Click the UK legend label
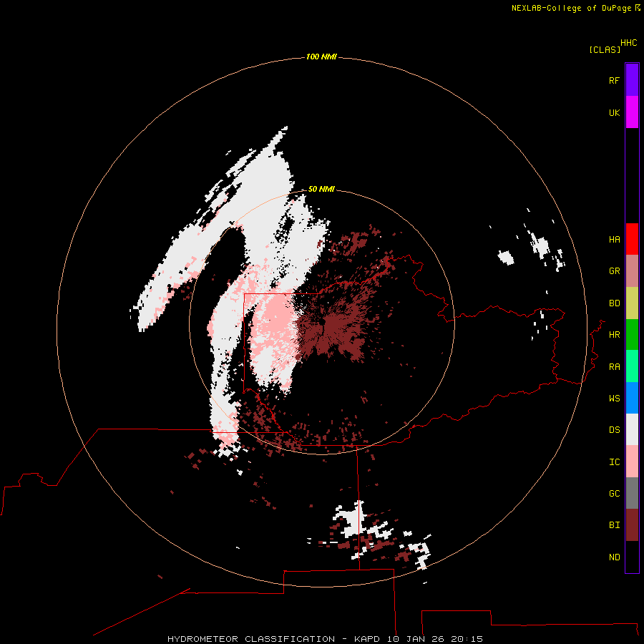The image size is (644, 644). [x=614, y=112]
